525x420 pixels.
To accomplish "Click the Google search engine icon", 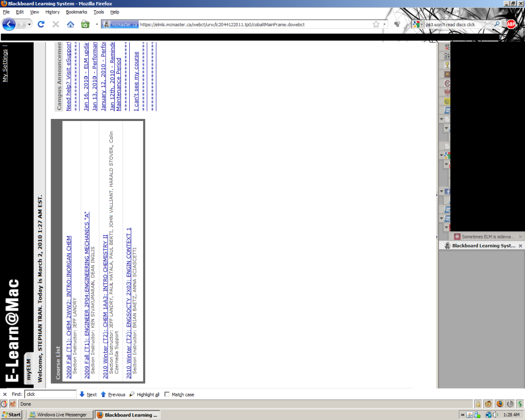I will (x=416, y=24).
